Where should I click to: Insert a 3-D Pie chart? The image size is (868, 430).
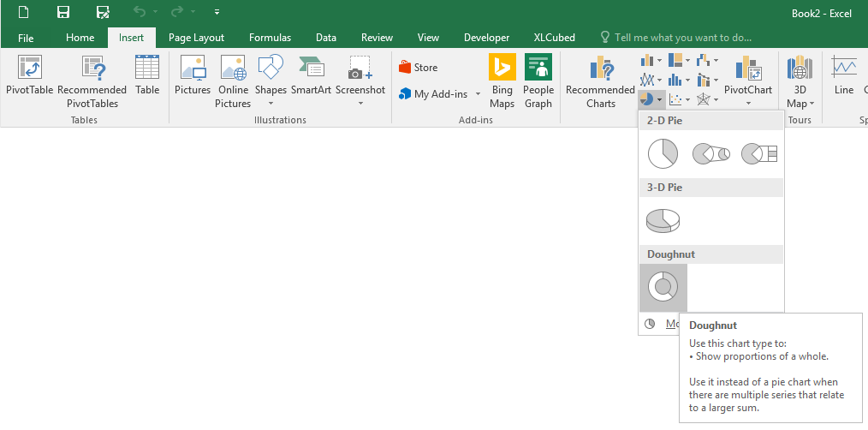[x=663, y=220]
